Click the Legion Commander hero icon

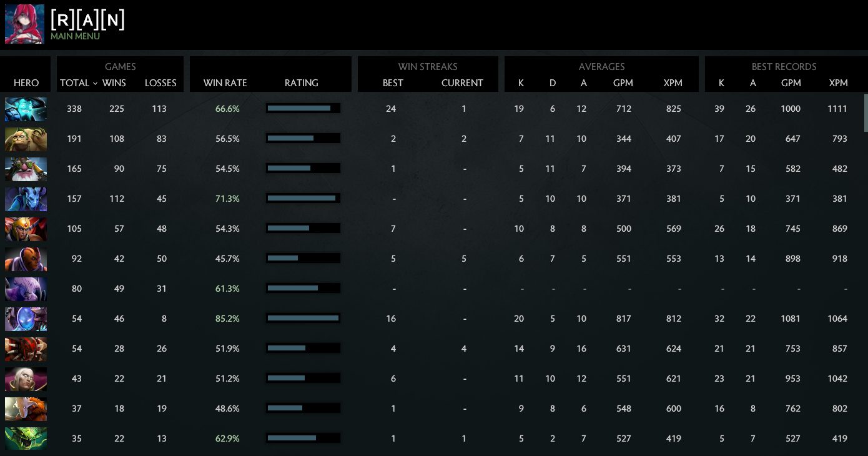(x=26, y=229)
